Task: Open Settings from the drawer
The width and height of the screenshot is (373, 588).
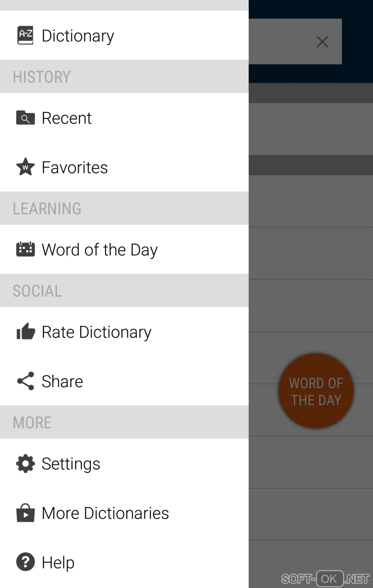Action: coord(71,464)
